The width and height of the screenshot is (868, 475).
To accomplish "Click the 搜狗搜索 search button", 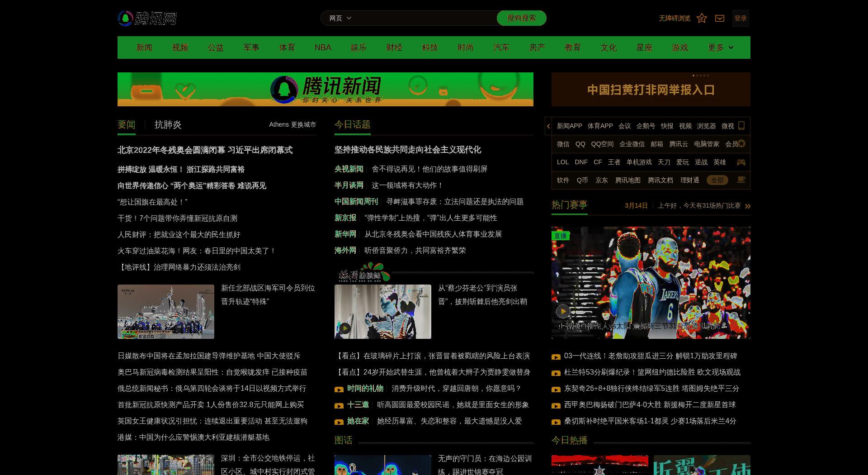I will (522, 18).
